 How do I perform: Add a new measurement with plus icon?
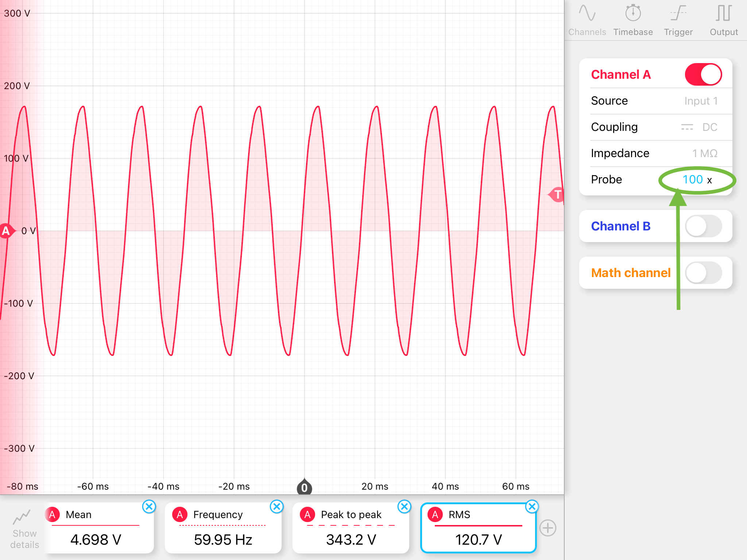[x=548, y=528]
